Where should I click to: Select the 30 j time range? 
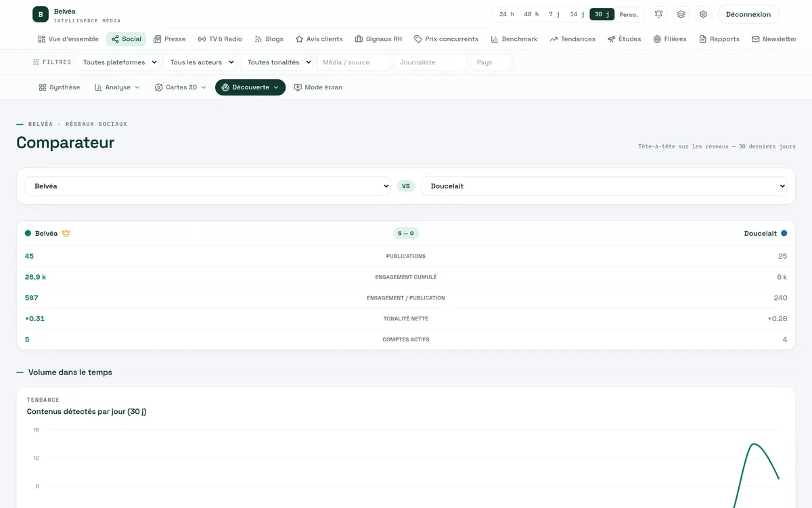click(x=602, y=14)
